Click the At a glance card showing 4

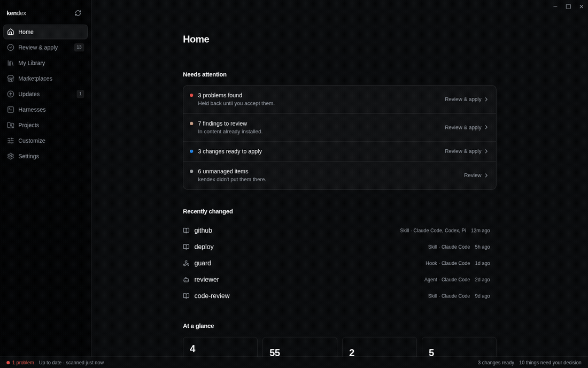point(220,347)
